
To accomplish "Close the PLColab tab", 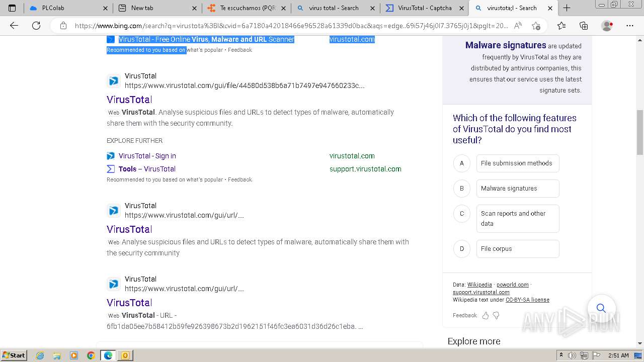I will 105,8.
